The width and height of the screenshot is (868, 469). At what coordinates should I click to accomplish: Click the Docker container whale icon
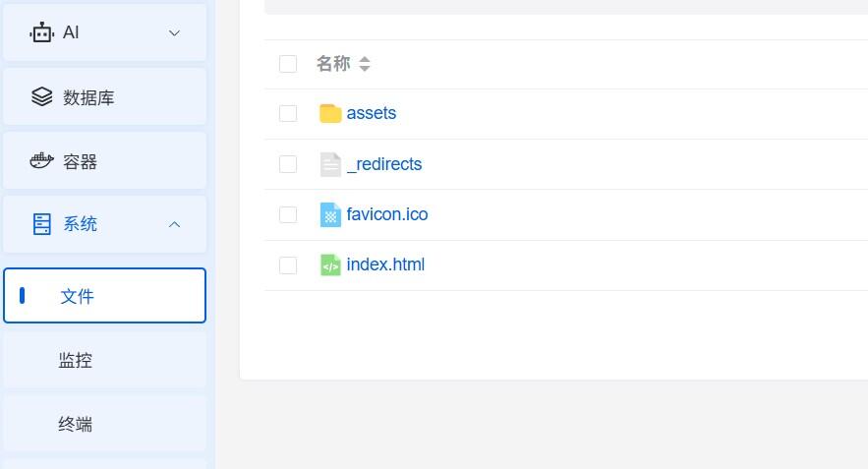coord(41,161)
